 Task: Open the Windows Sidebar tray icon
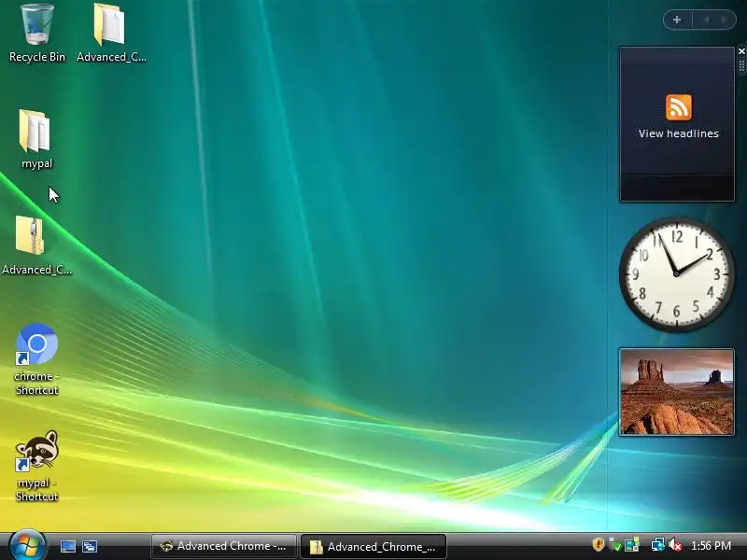click(x=632, y=545)
